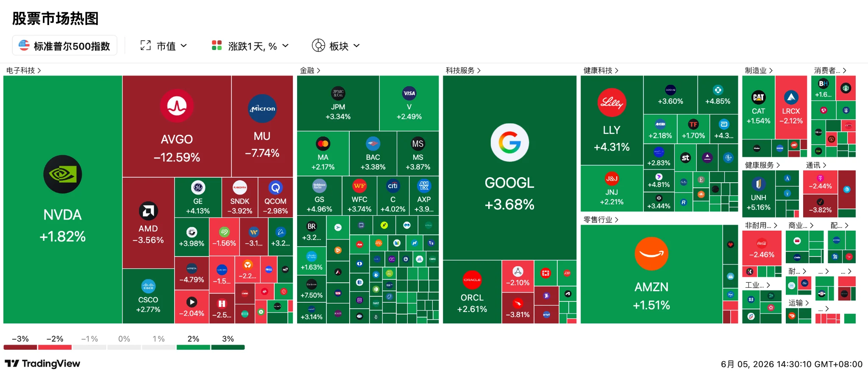Click the AVGO Broadcom logo icon
This screenshot has width=868, height=376.
click(177, 106)
